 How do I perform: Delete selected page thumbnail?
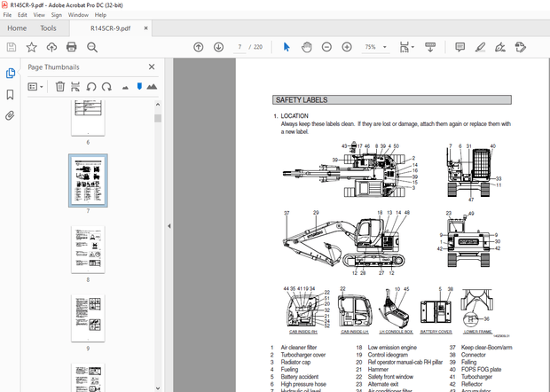click(60, 87)
